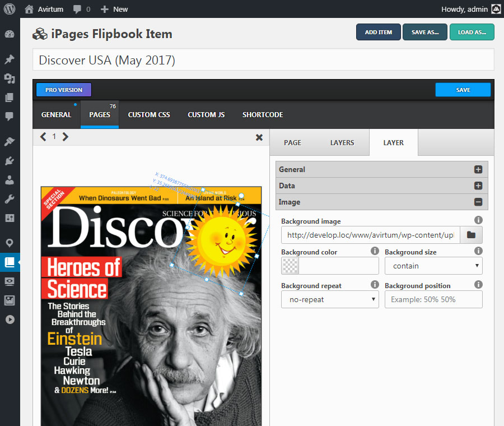
Task: Open Posts pushpin icon in sidebar
Action: [10, 59]
